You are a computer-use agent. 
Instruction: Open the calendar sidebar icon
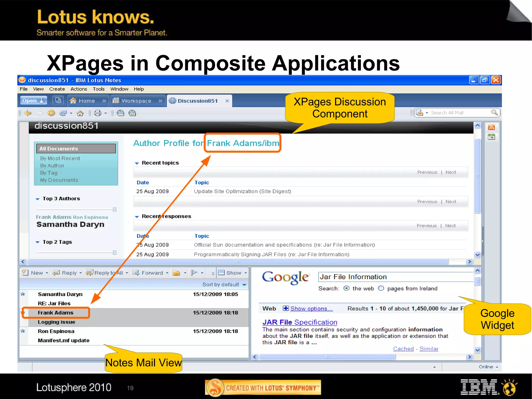pos(491,137)
